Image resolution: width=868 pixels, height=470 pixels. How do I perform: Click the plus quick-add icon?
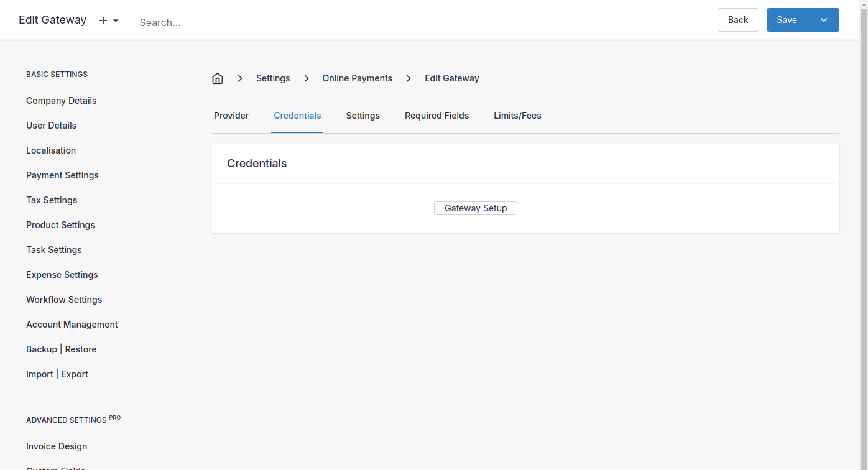[103, 21]
